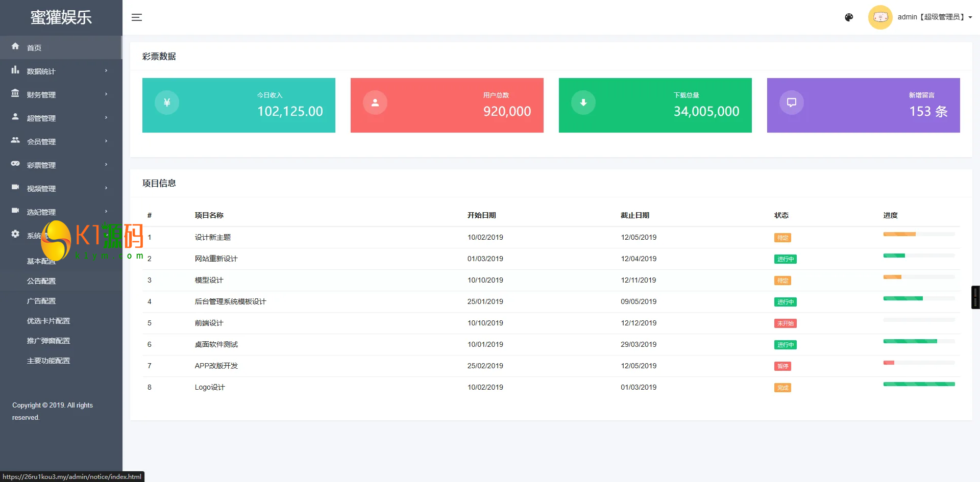
Task: Click the 102,125.00 income value
Action: 290,111
